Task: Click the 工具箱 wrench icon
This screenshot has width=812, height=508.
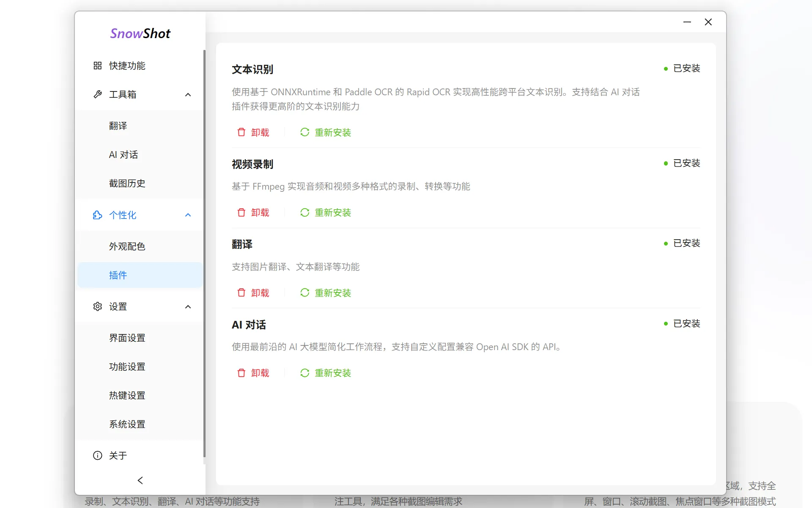Action: pos(98,94)
